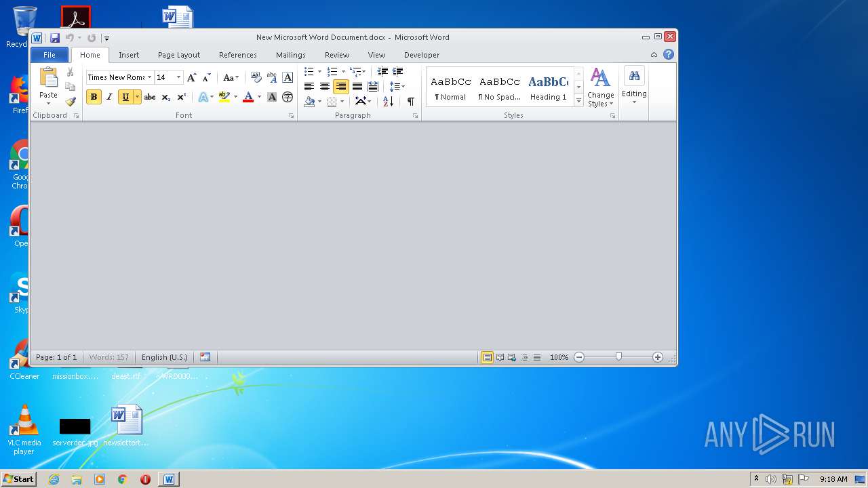Viewport: 868px width, 488px height.
Task: Click the Distributed alignment icon
Action: pos(373,87)
